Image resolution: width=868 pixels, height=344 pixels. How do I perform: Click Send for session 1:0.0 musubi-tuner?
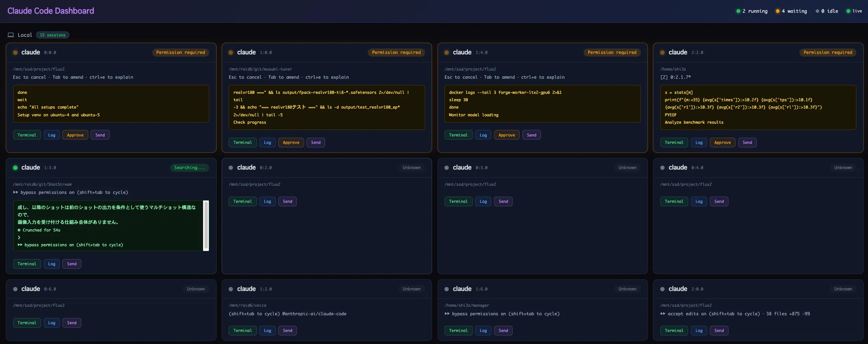coord(316,142)
